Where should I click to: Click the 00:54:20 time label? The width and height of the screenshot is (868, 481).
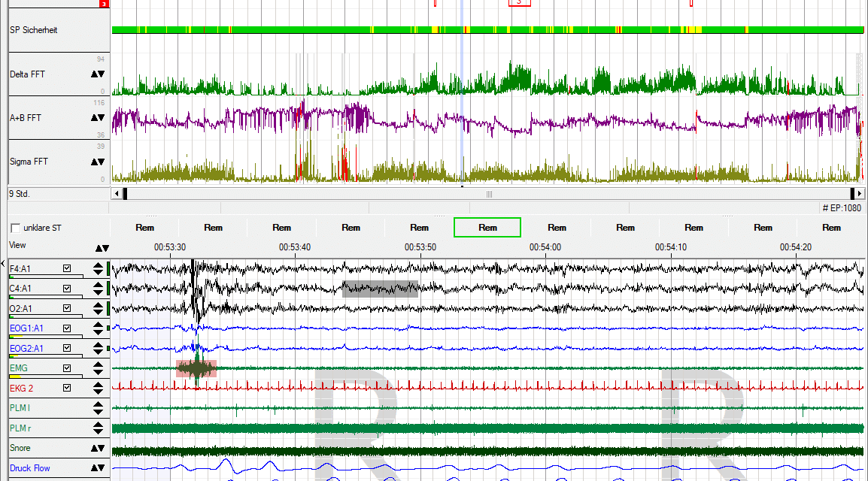pyautogui.click(x=796, y=247)
